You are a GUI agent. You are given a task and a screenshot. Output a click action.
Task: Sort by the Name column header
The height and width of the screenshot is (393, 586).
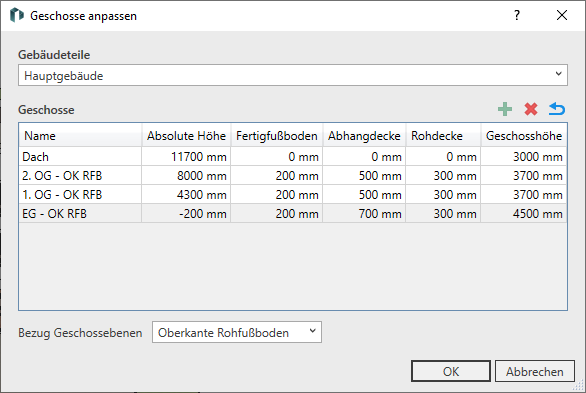click(x=80, y=135)
